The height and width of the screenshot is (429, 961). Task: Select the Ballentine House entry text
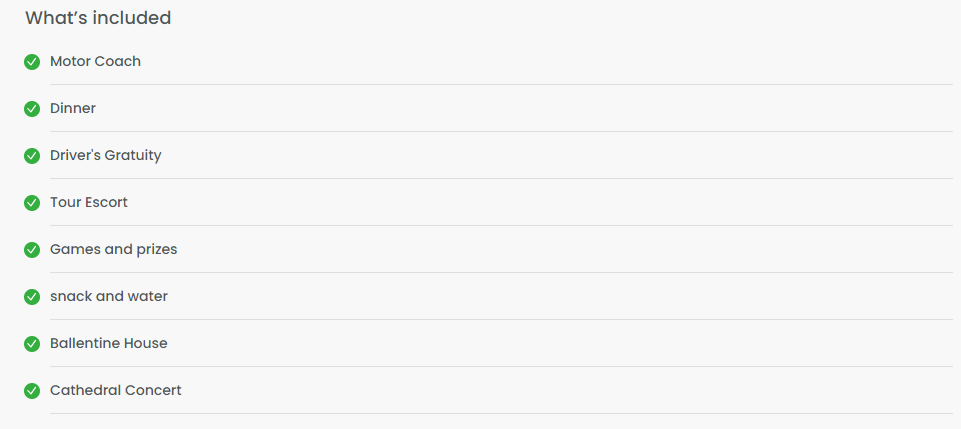tap(109, 343)
